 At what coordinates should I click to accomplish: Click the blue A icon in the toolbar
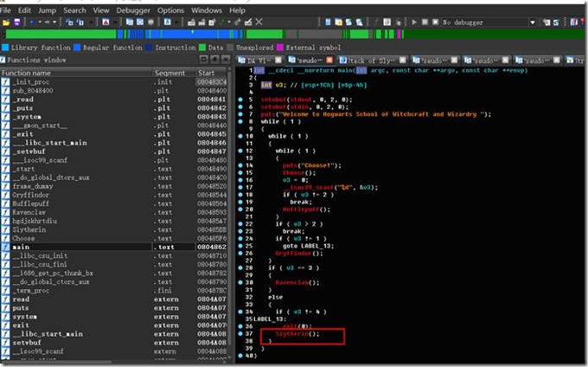(167, 23)
